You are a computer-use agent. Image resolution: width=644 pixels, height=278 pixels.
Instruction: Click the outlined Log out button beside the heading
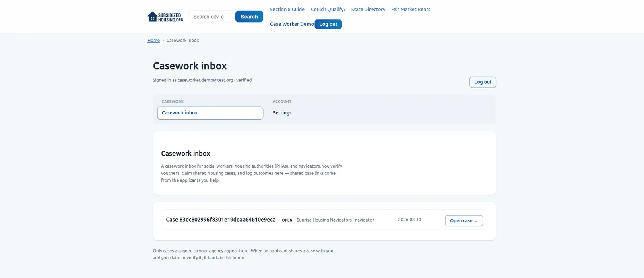[x=483, y=82]
